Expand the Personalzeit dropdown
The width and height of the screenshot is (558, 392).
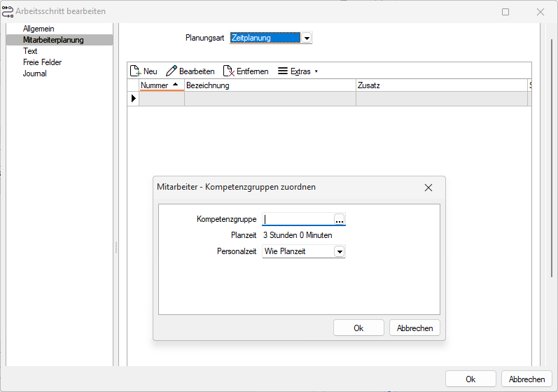point(340,251)
